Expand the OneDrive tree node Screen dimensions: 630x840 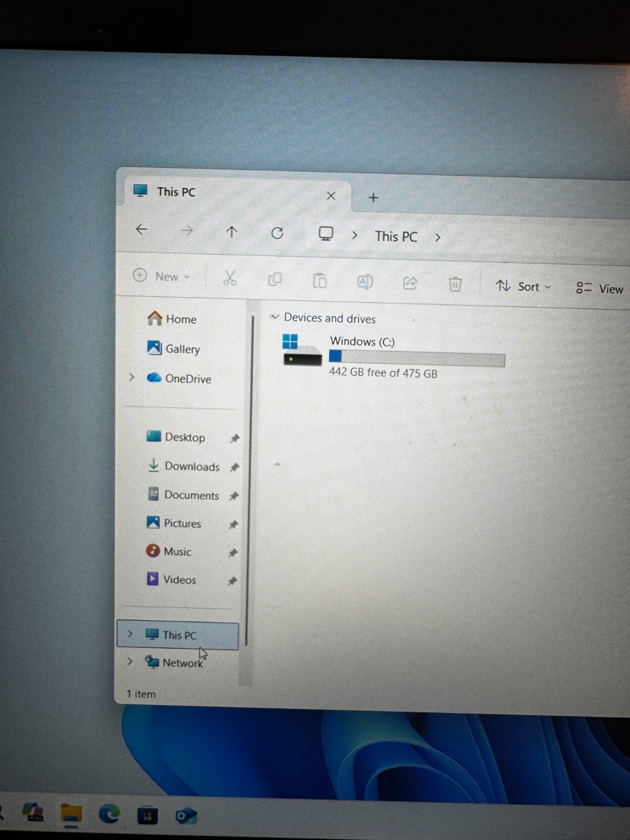pos(132,377)
